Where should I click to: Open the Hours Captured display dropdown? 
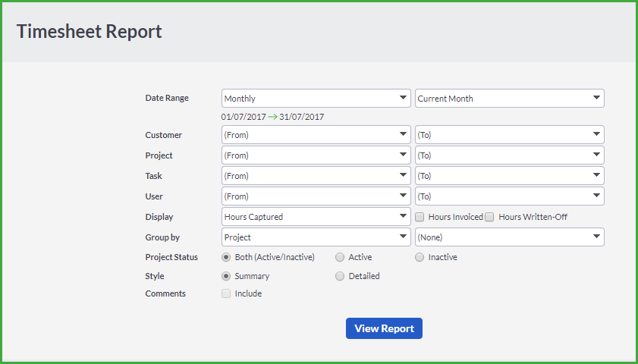tap(316, 217)
